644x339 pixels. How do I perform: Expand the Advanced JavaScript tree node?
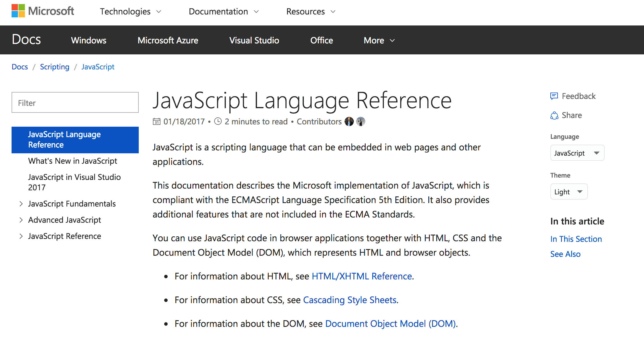(21, 220)
